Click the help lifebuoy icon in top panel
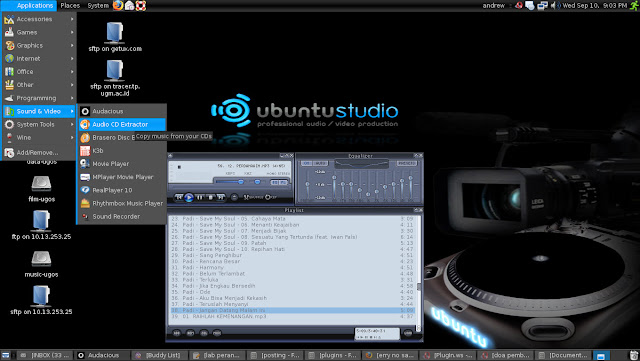Viewport: 640px width, 361px height. tap(141, 5)
